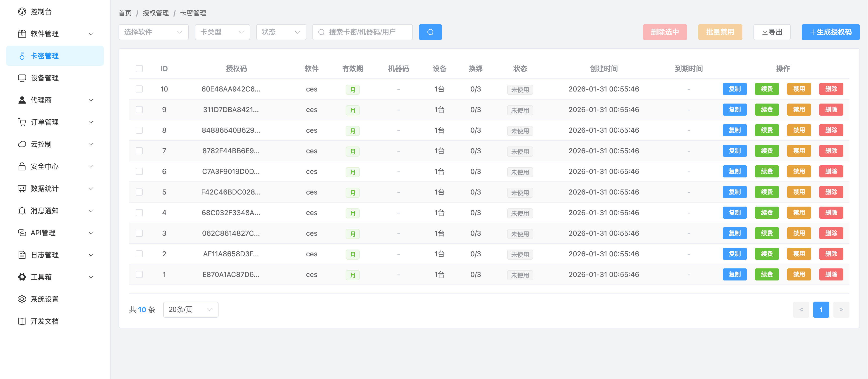868x379 pixels.
Task: Click the 卡密管理 key icon
Action: click(x=22, y=56)
